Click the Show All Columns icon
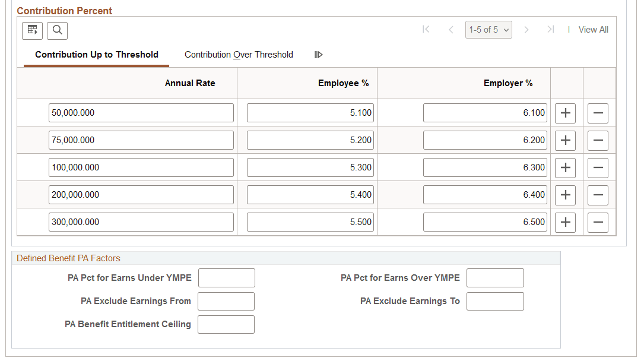 318,54
